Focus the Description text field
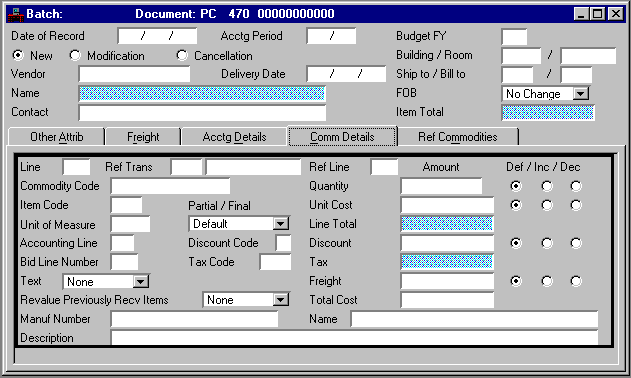This screenshot has height=378, width=631. [x=355, y=337]
